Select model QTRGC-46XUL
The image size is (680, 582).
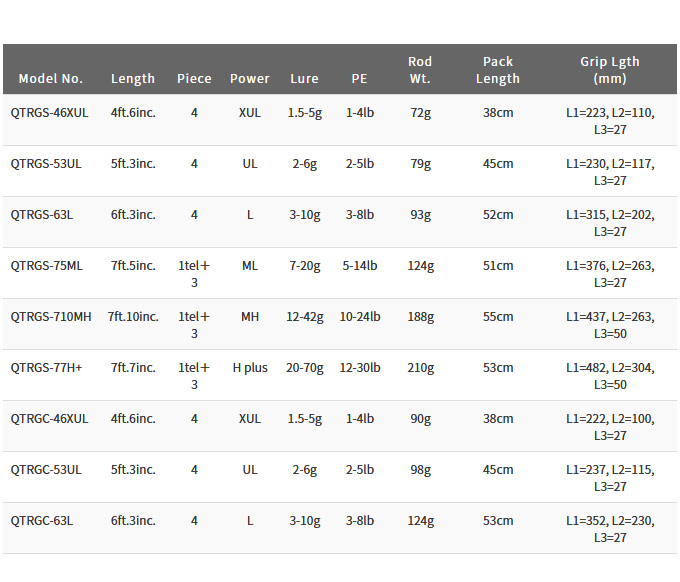(x=49, y=419)
